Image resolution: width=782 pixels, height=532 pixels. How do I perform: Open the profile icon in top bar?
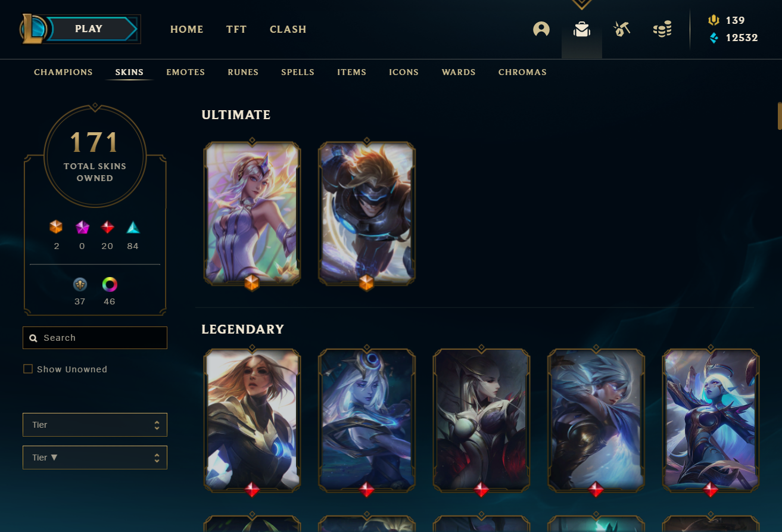click(541, 29)
